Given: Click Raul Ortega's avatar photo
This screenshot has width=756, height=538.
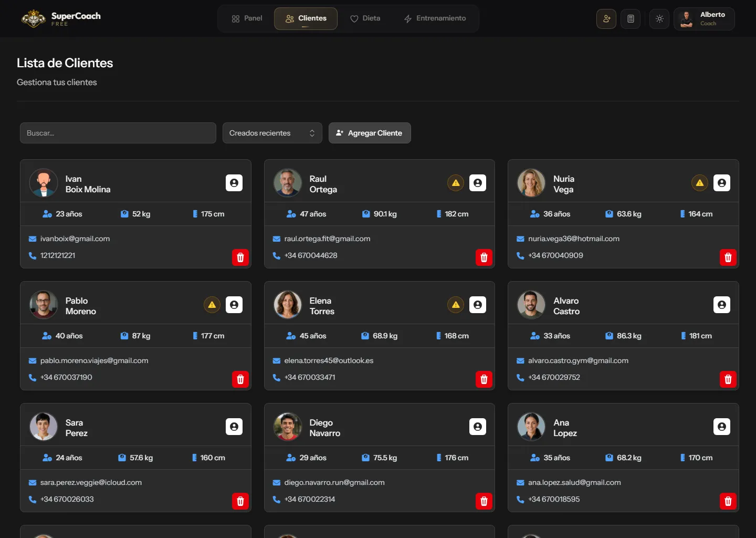Looking at the screenshot, I should 288,183.
